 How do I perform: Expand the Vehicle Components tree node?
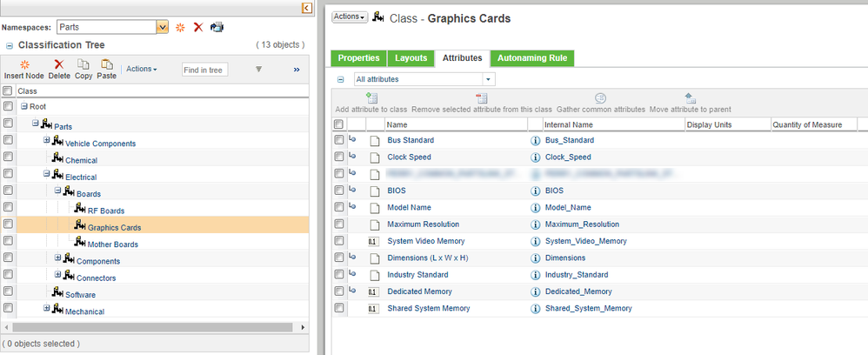click(47, 142)
